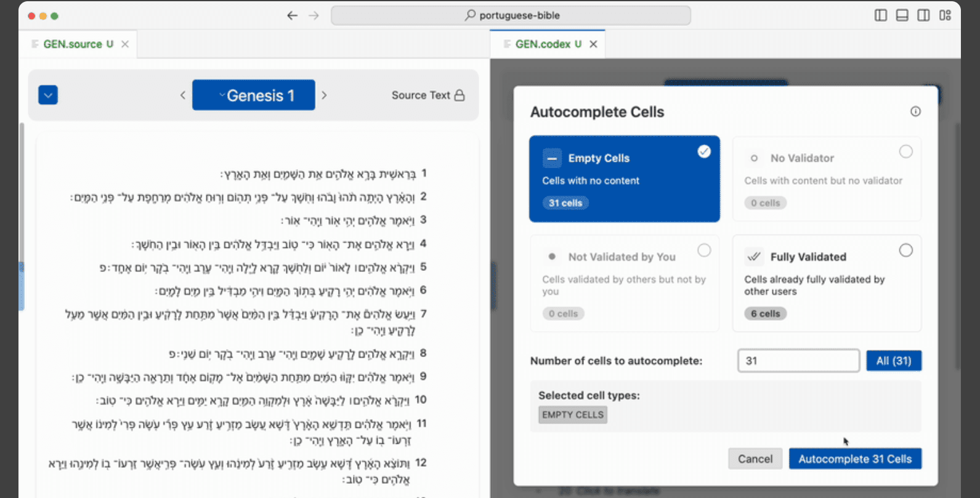This screenshot has height=498, width=980.
Task: Go to the previous chapter with the left chevron
Action: tap(182, 95)
